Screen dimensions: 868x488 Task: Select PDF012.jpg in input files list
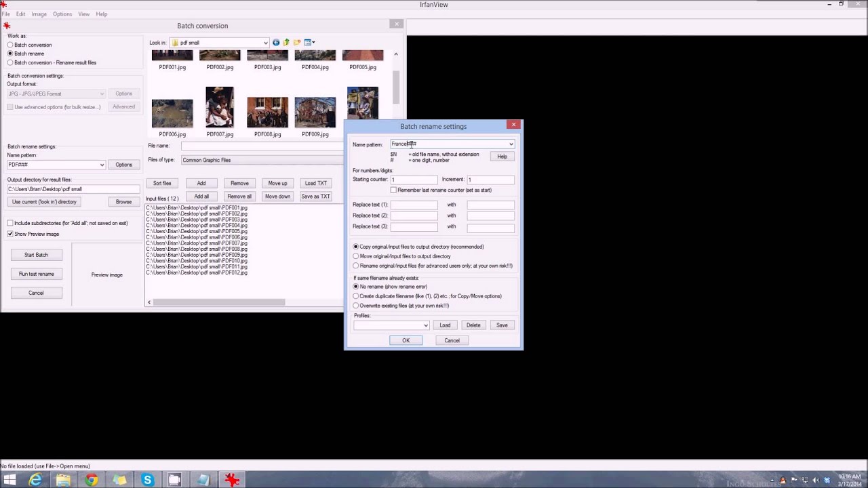(x=197, y=272)
